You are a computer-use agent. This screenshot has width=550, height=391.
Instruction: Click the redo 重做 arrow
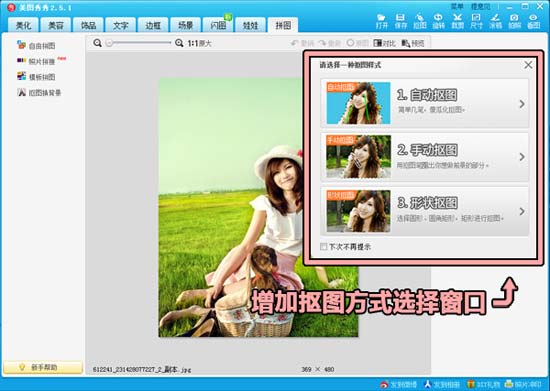[330, 43]
